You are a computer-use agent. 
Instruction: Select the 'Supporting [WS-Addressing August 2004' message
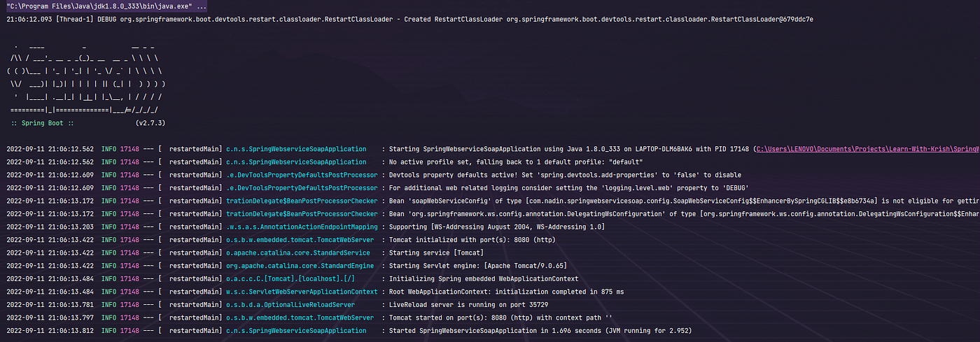(x=496, y=227)
